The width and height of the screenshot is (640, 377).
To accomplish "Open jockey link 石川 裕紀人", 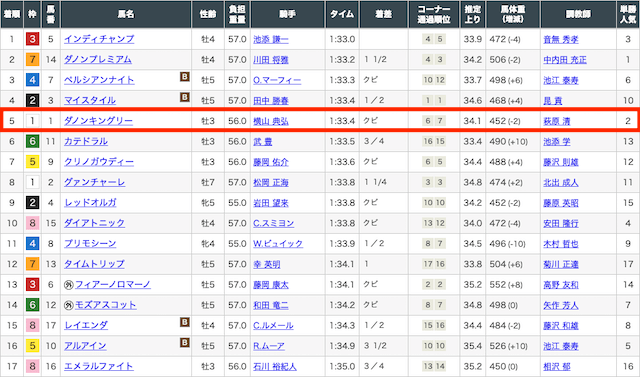I will [x=275, y=366].
